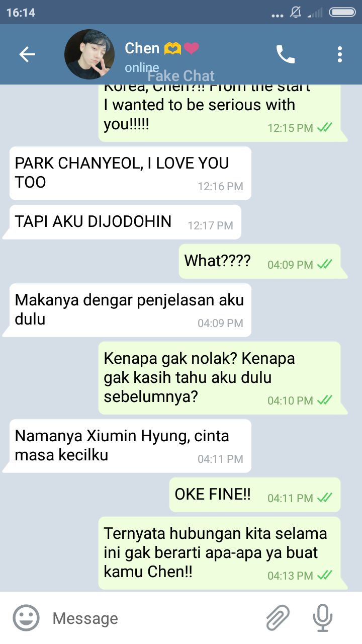
Task: Select the "OKE FINE!!" message bubble
Action: pos(255,495)
